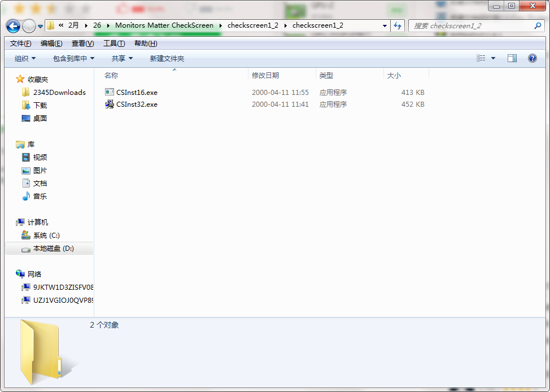Open the 包含到库中 dropdown

[x=73, y=58]
